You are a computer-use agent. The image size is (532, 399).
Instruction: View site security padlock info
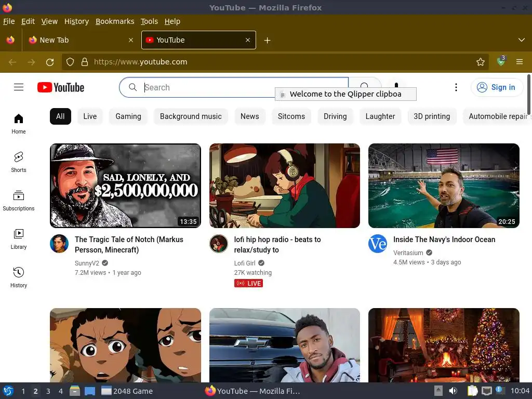coord(85,62)
